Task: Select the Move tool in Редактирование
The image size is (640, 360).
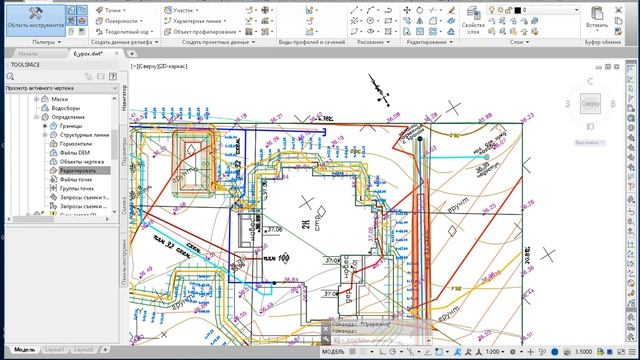Action: [x=407, y=10]
